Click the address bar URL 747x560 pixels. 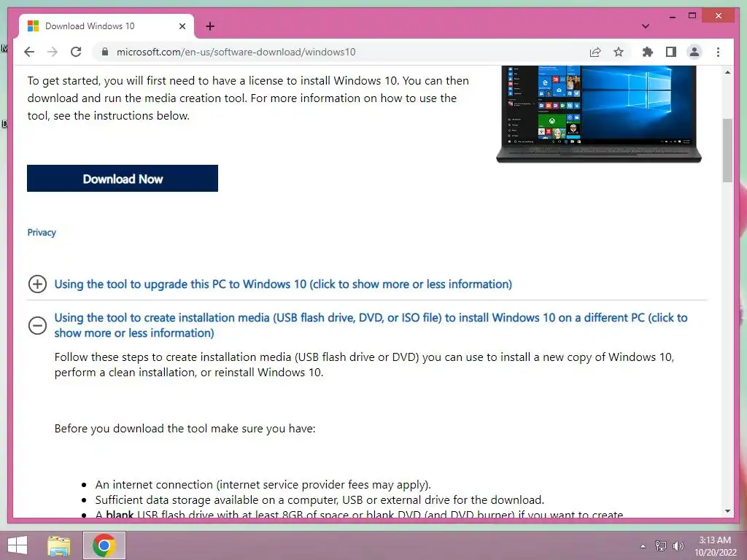(236, 52)
